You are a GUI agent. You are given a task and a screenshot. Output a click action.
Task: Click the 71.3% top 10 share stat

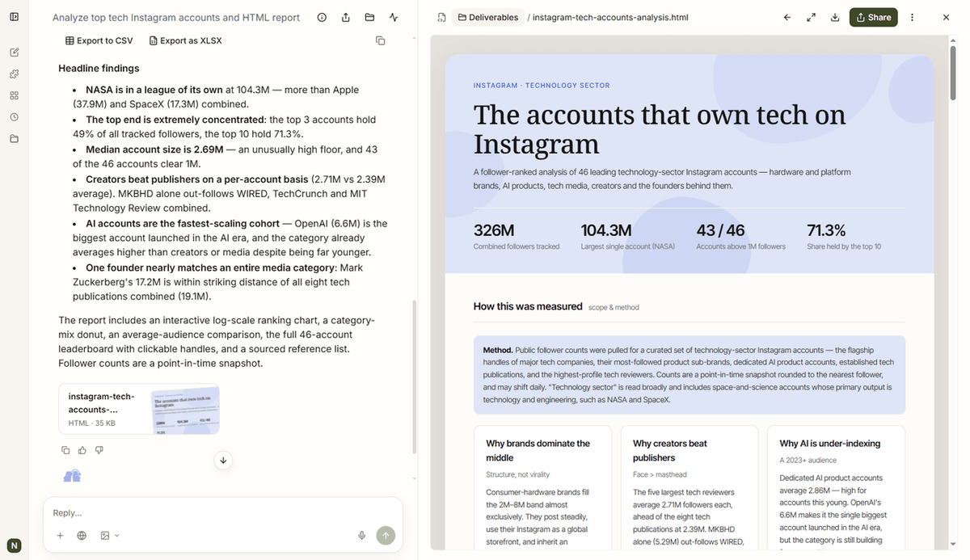click(844, 236)
